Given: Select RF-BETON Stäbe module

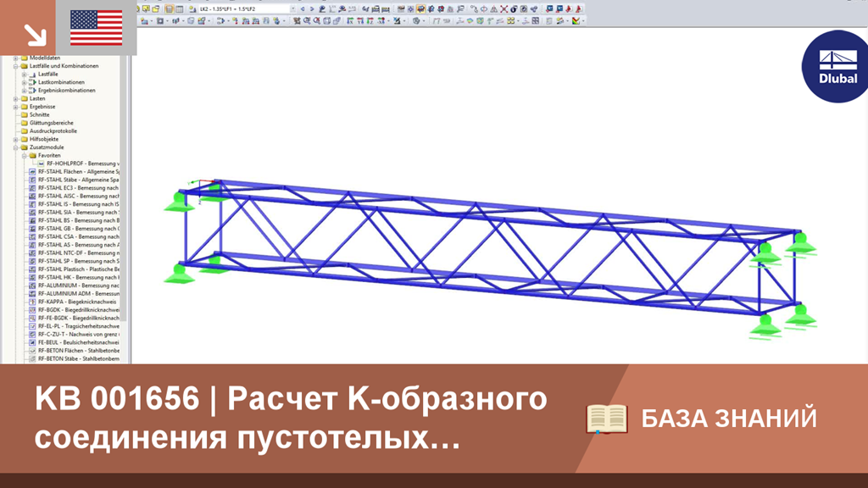Looking at the screenshot, I should click(78, 359).
